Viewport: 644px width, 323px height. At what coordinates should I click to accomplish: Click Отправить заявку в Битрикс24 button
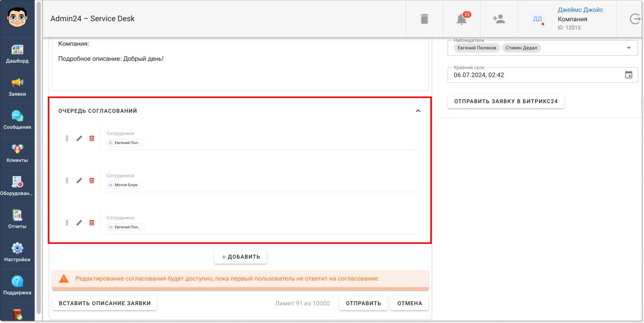click(x=506, y=101)
